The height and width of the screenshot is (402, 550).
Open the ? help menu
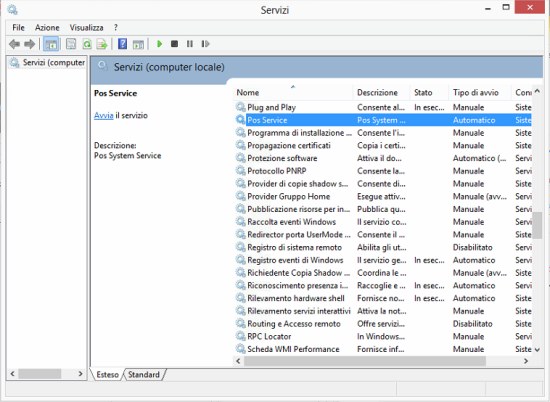tap(116, 27)
